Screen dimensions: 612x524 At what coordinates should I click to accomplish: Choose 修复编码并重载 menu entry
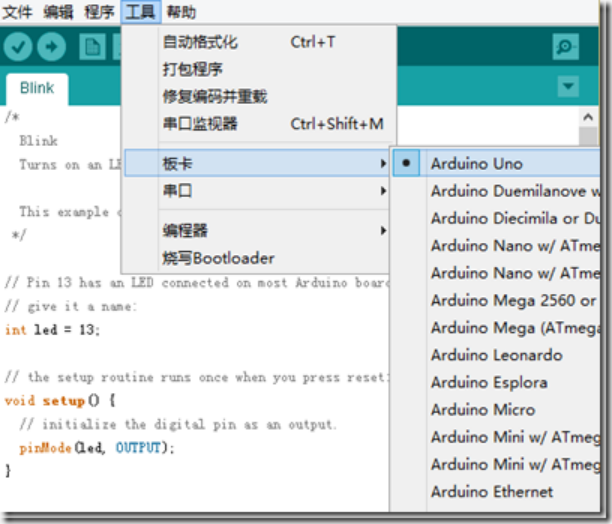[x=258, y=97]
